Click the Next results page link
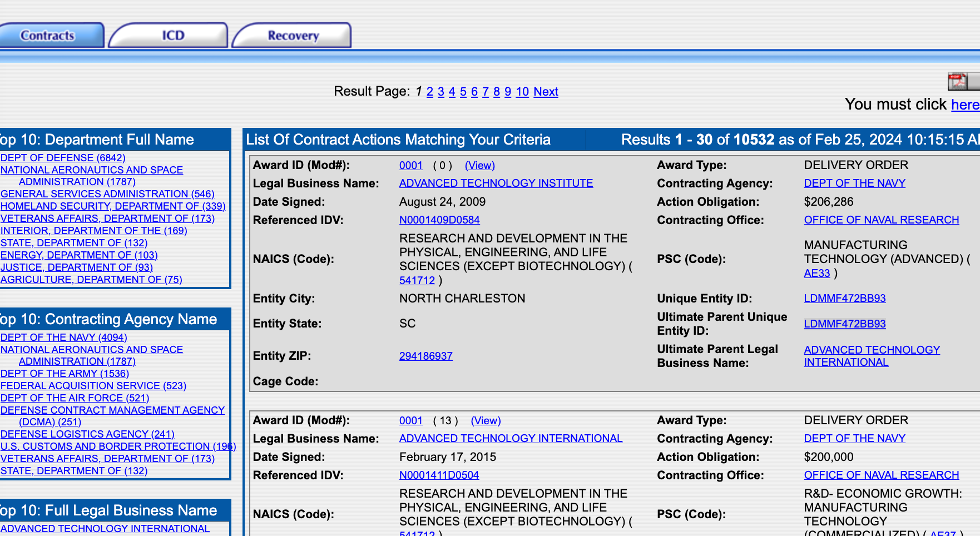 (546, 92)
